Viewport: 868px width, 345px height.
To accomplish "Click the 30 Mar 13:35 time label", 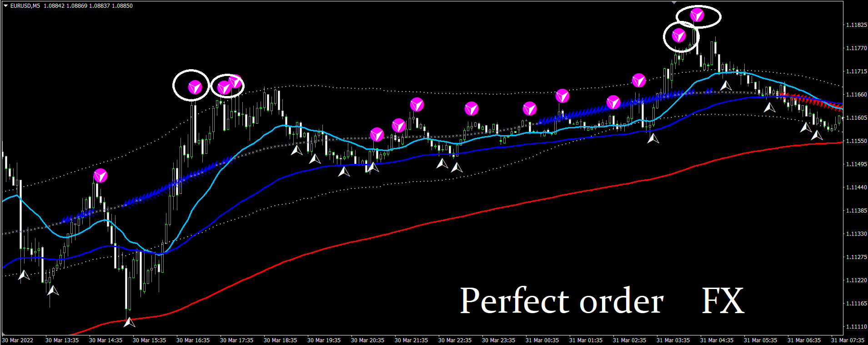I will coord(62,340).
